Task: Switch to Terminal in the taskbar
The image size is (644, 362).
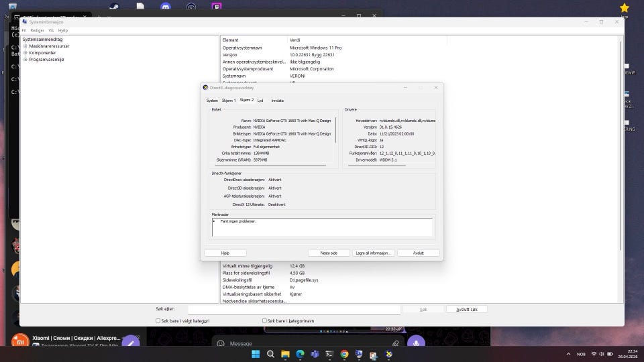Action: [329, 354]
